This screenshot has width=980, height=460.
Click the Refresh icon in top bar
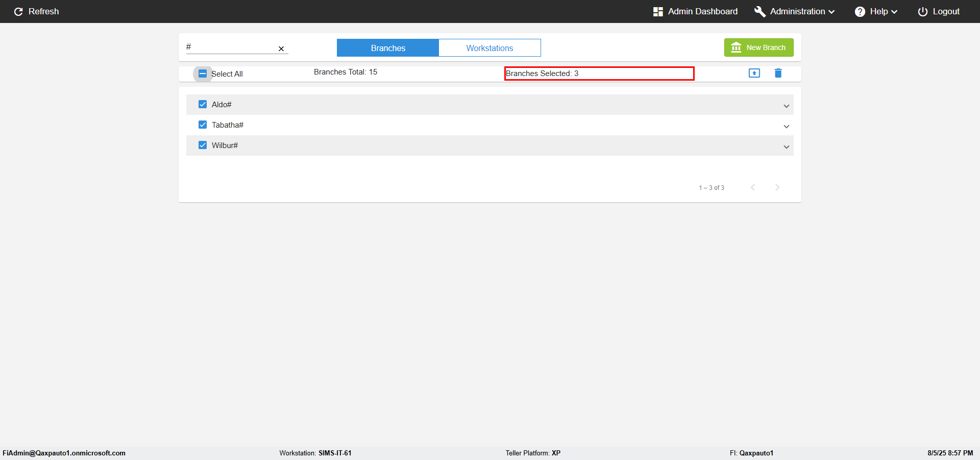[18, 11]
